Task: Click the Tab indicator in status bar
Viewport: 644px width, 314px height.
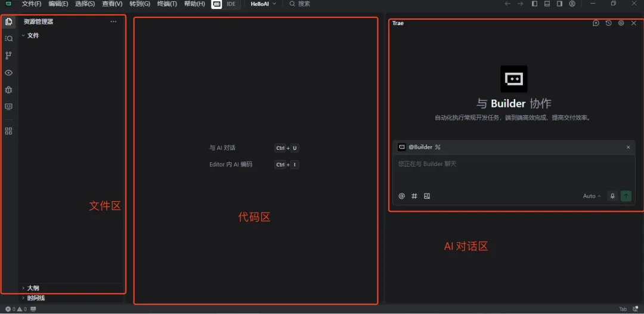Action: (623, 309)
